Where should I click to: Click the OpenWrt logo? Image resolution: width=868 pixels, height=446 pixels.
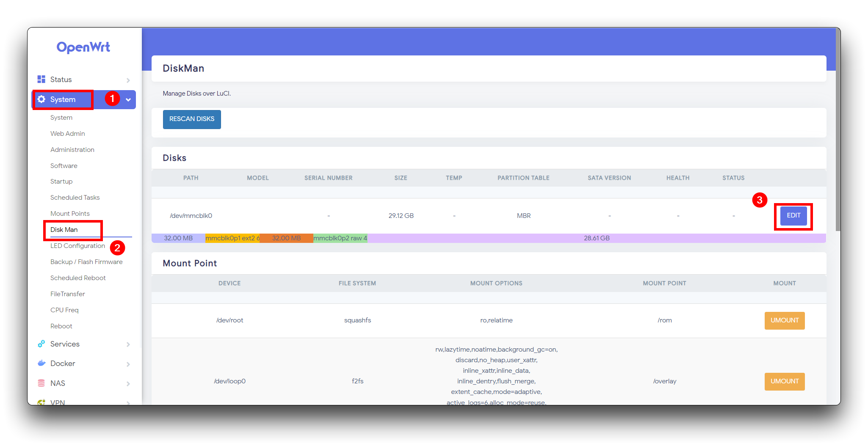pos(83,47)
